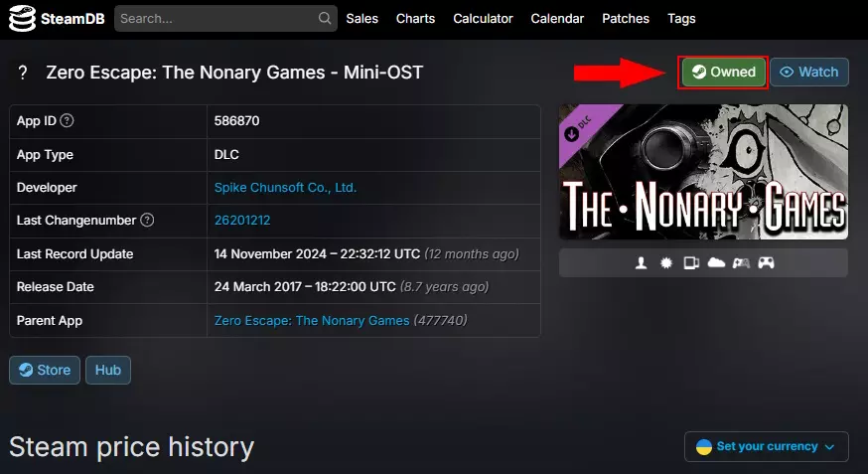Screen dimensions: 868x474
Task: Open the Patches menu item
Action: [x=626, y=18]
